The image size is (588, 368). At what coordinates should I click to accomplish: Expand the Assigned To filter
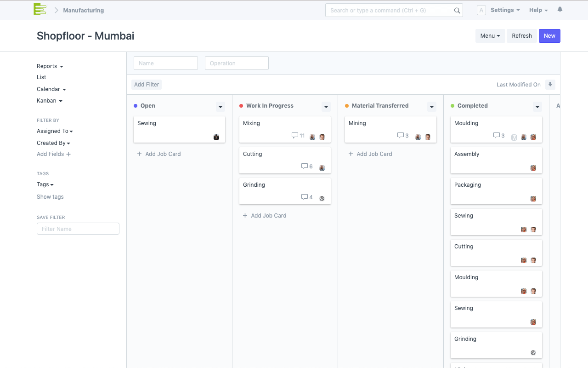(x=55, y=131)
